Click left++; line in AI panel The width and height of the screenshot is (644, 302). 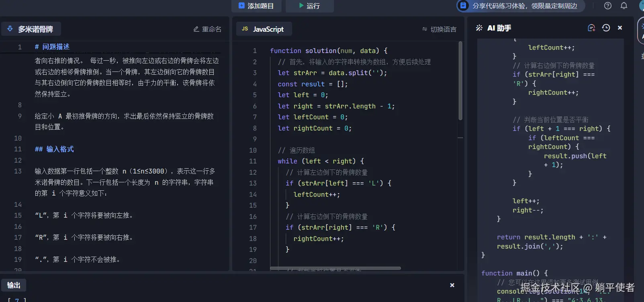526,201
